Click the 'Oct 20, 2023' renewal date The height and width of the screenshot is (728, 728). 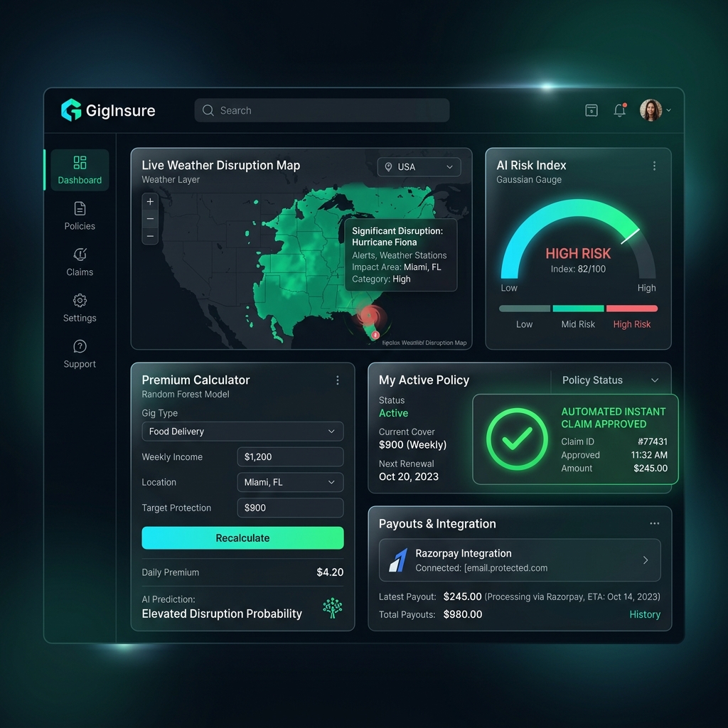click(409, 477)
